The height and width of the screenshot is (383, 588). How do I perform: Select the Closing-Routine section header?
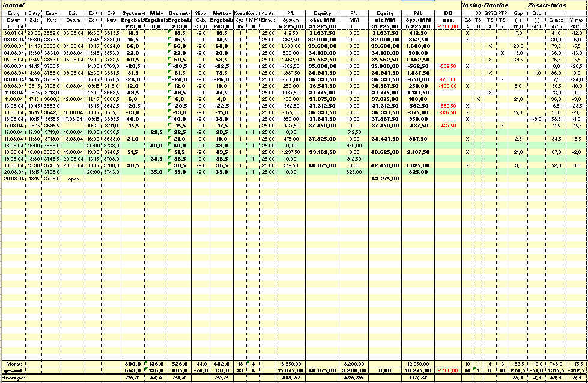click(x=485, y=5)
